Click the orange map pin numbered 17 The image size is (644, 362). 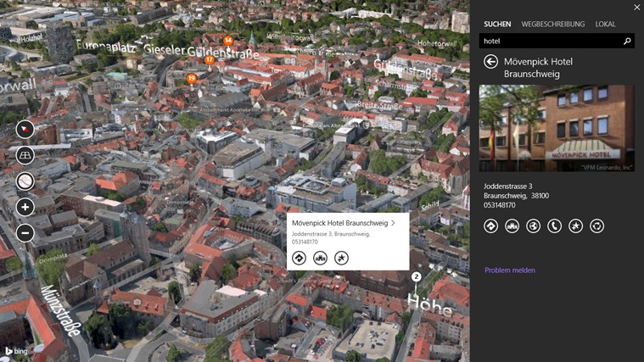[x=210, y=60]
